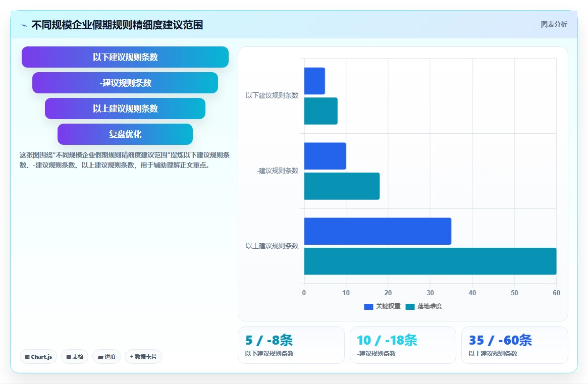588x384 pixels.
Task: Click the x-axis tick value 60
Action: coord(557,293)
